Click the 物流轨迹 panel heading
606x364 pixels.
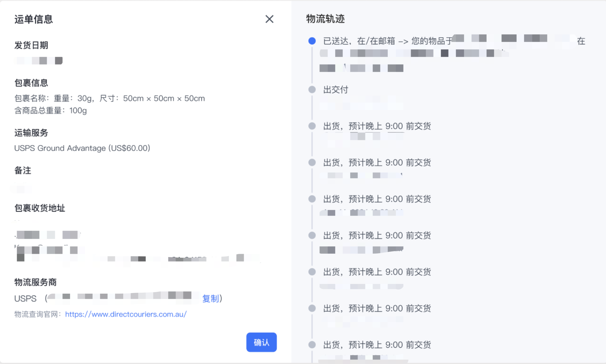(x=325, y=19)
